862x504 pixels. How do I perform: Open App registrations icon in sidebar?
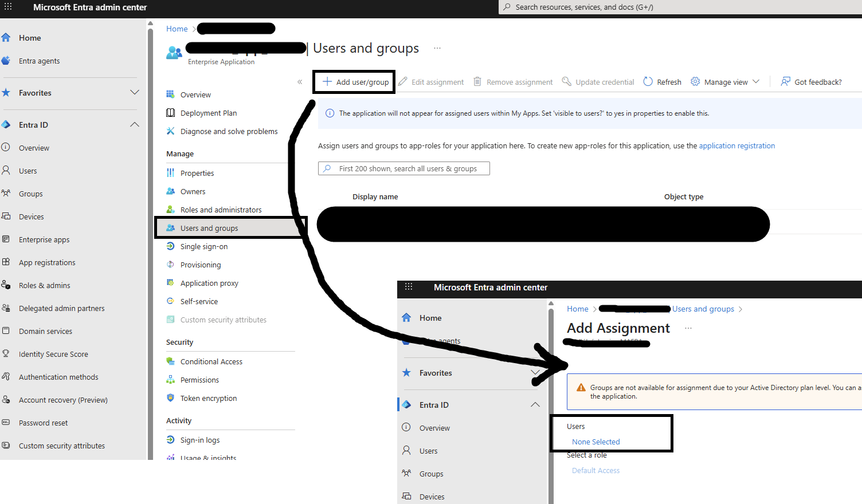tap(6, 262)
